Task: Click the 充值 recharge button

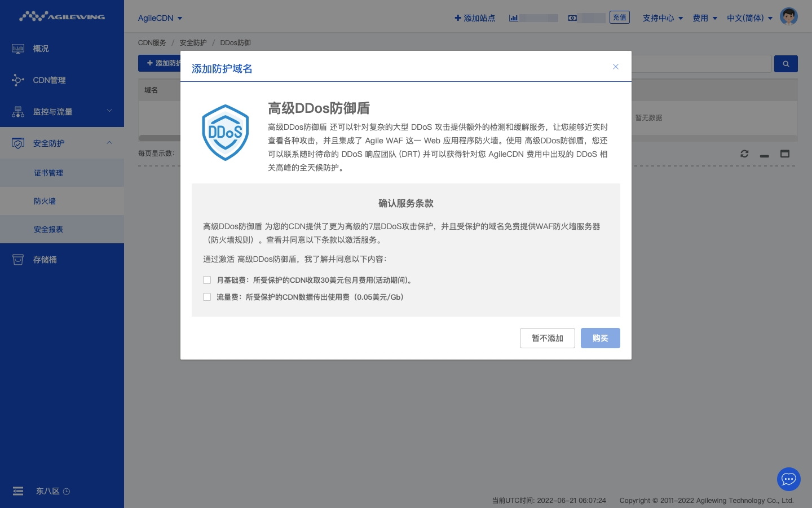Action: [619, 17]
